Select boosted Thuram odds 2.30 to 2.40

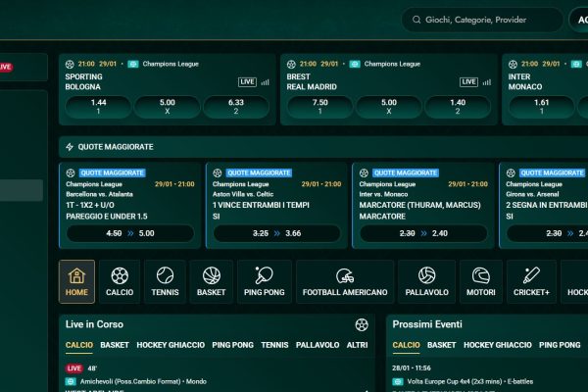point(423,233)
